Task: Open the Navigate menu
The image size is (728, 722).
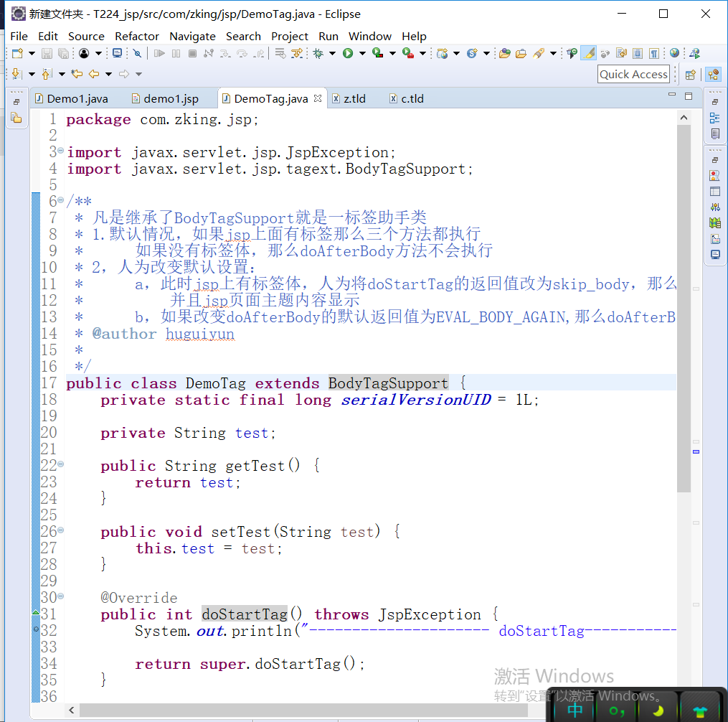Action: 192,36
